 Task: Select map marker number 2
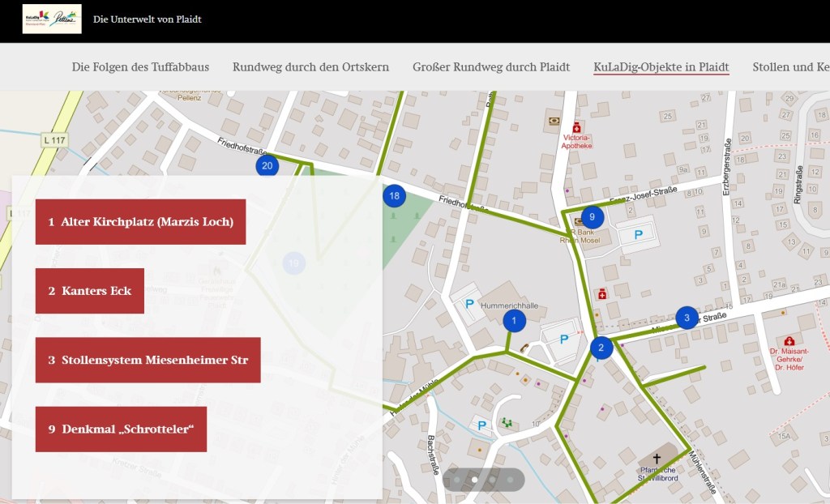click(x=601, y=348)
